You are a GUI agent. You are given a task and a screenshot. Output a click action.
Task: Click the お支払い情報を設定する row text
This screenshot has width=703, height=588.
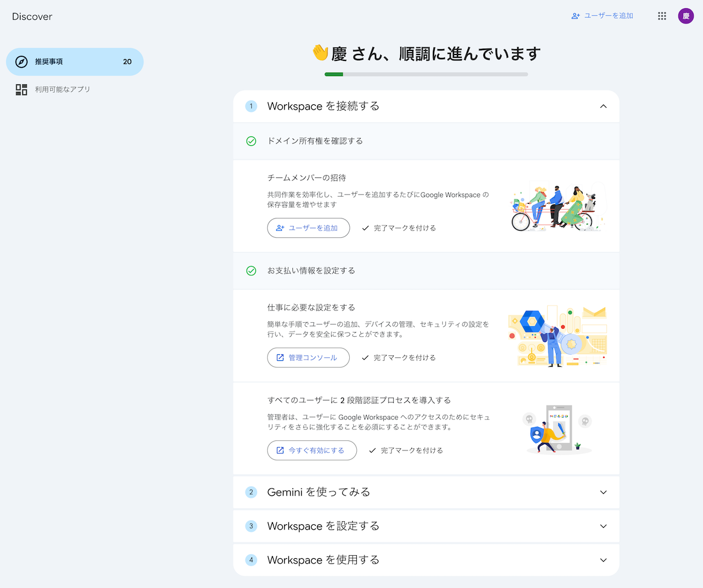(311, 271)
